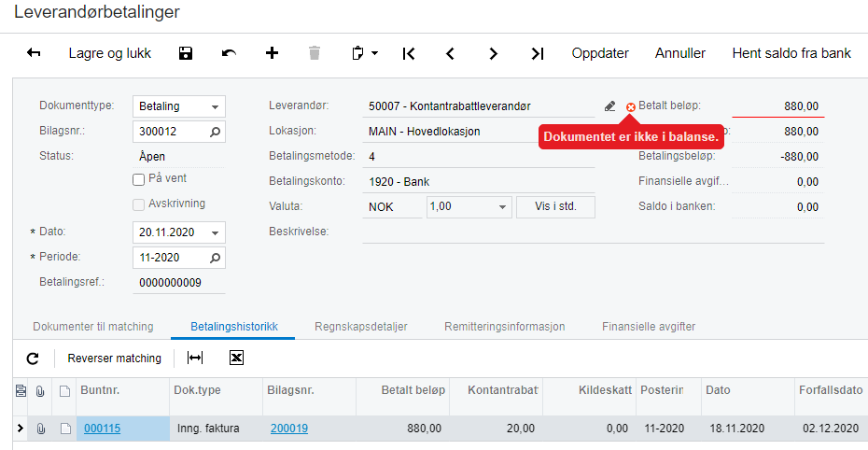Click into the Beskrivelse input field
Viewport: 868px width, 450px height.
point(594,232)
